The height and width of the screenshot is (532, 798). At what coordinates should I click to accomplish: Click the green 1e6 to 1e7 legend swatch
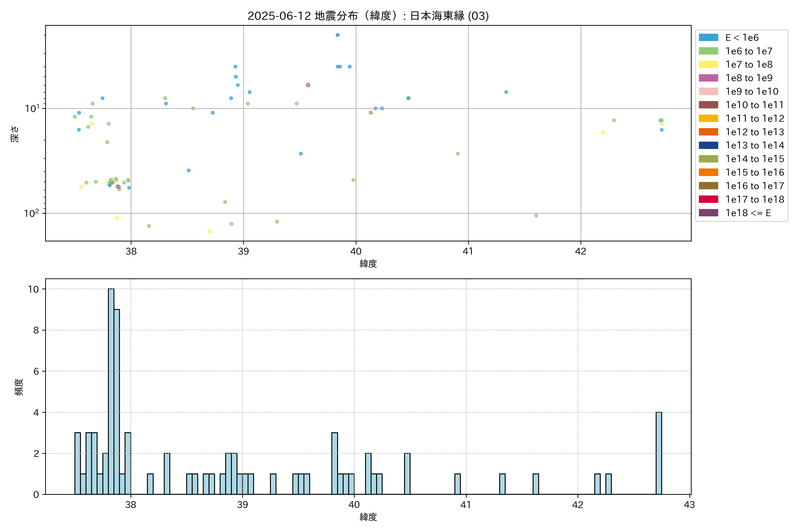click(x=708, y=51)
